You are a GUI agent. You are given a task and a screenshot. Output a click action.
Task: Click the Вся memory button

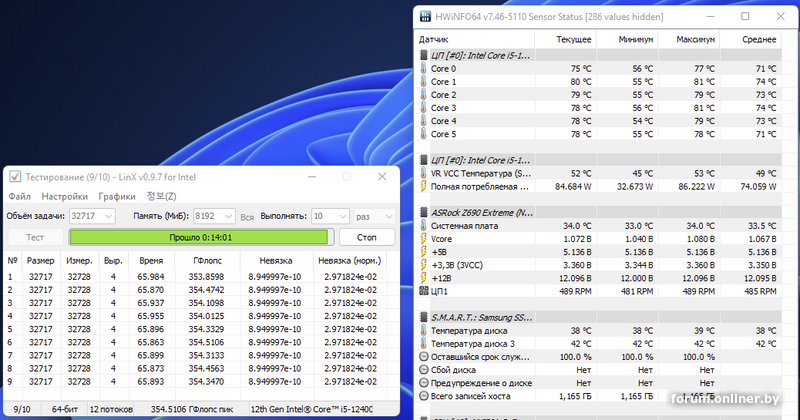point(247,216)
